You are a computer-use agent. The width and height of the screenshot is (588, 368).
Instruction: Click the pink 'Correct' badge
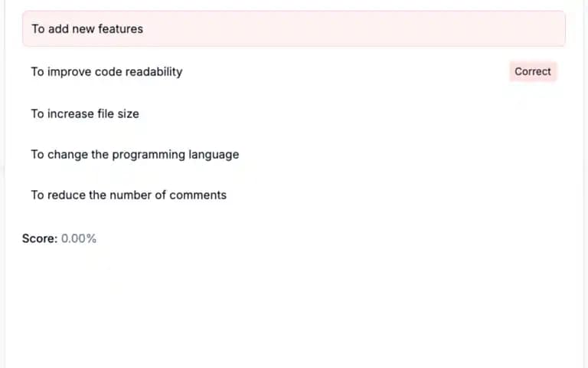(533, 71)
